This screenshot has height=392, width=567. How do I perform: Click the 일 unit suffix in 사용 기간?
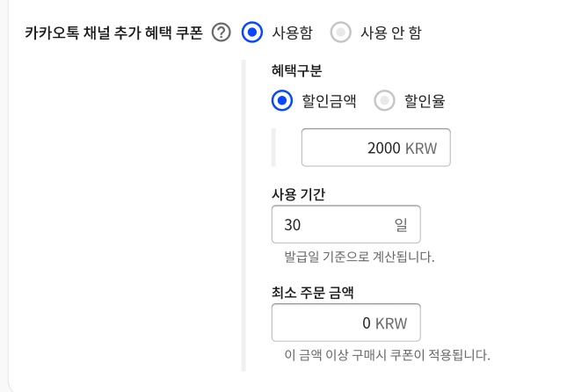pyautogui.click(x=401, y=224)
